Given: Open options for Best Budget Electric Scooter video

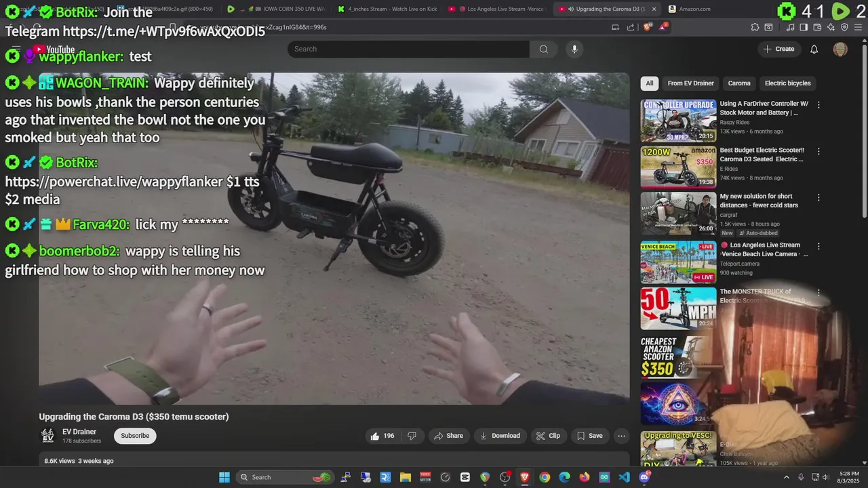Looking at the screenshot, I should [x=818, y=152].
